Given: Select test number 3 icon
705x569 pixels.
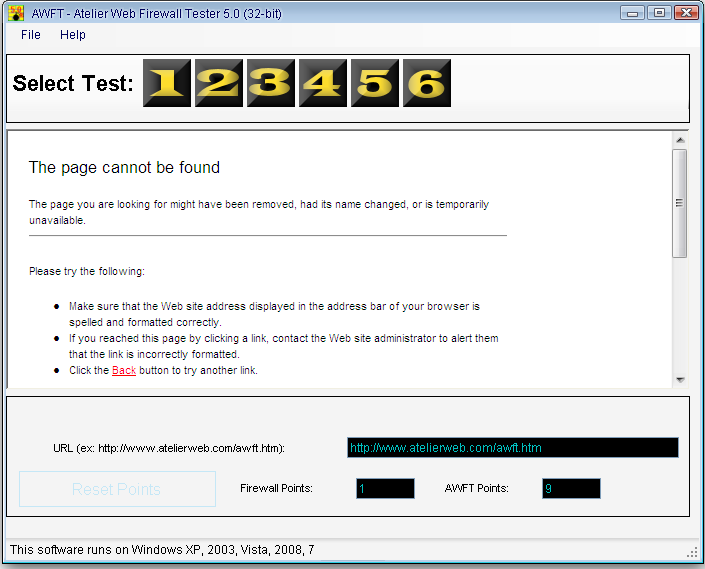Looking at the screenshot, I should point(271,83).
